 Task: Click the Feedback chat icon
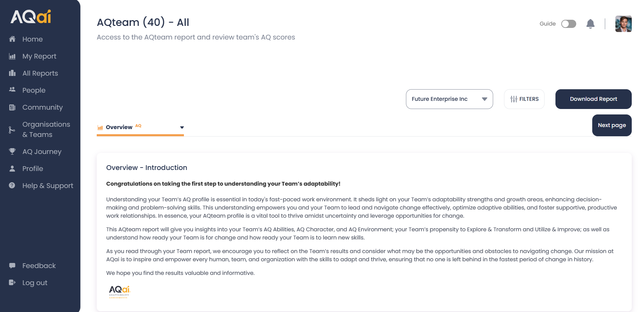pyautogui.click(x=12, y=266)
